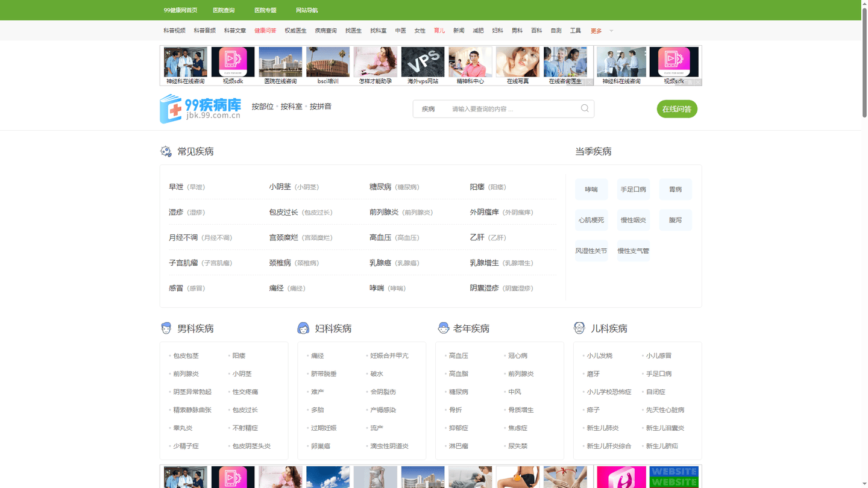The width and height of the screenshot is (868, 488).
Task: Click the child icon beside 儿科疾病
Action: tap(579, 328)
